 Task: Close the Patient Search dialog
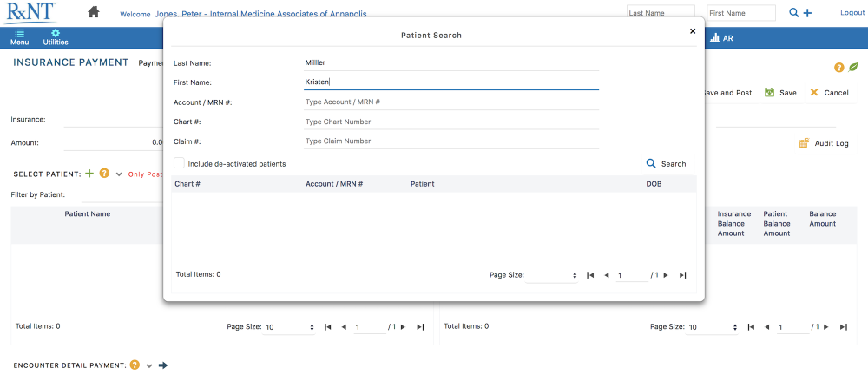[693, 31]
